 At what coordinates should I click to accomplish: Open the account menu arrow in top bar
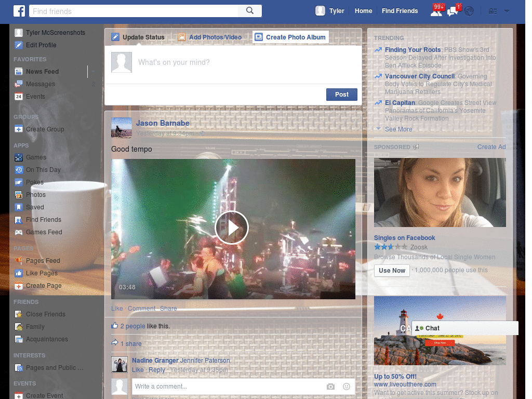[507, 11]
